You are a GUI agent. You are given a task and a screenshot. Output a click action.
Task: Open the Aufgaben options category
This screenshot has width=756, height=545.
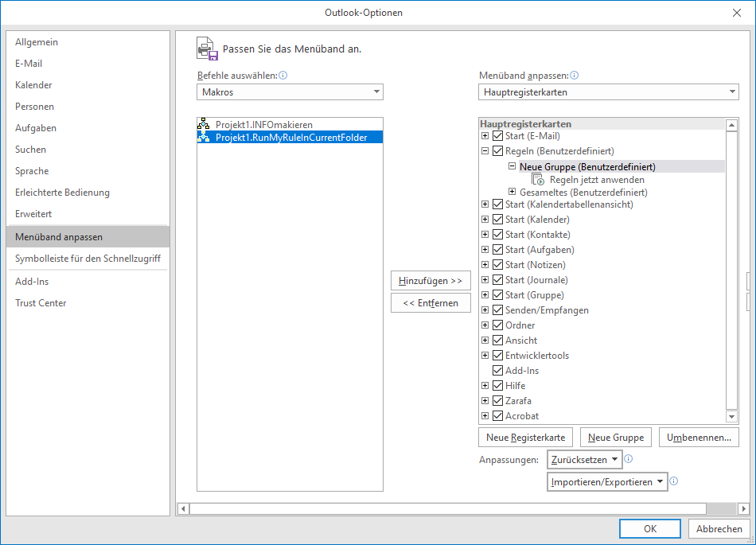click(x=88, y=127)
